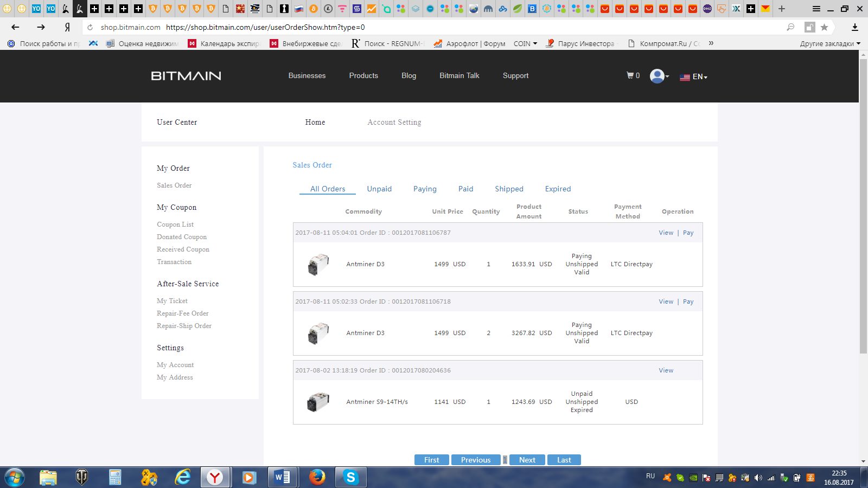Click the Next pagination button
The height and width of the screenshot is (488, 868).
[527, 460]
